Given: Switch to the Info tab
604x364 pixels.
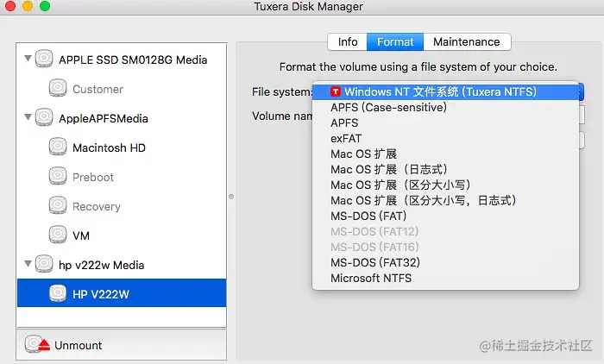Looking at the screenshot, I should click(348, 41).
